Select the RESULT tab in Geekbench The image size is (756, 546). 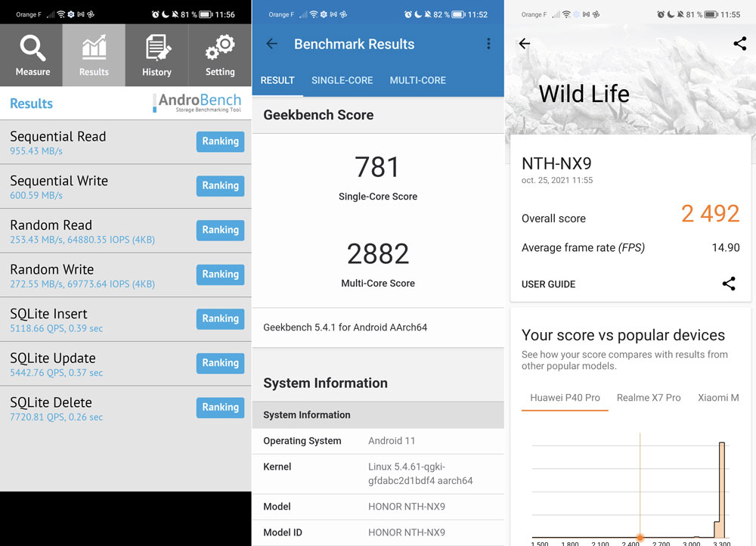click(x=277, y=80)
